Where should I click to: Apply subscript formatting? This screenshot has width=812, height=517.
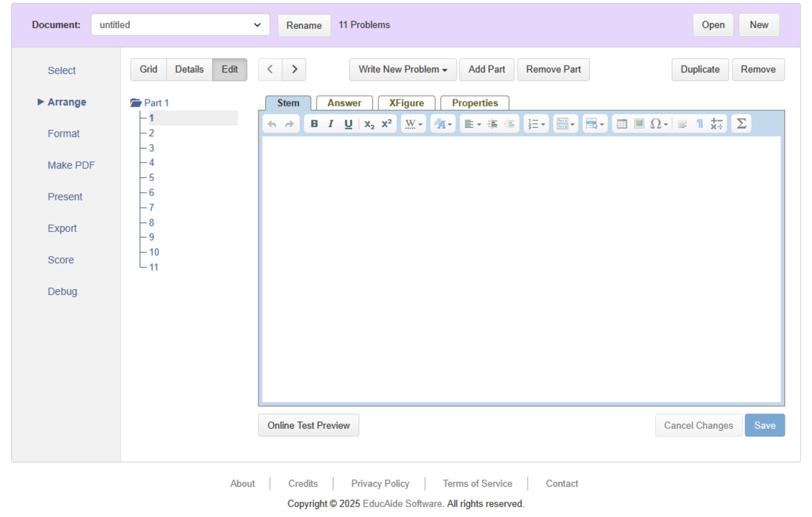[369, 124]
